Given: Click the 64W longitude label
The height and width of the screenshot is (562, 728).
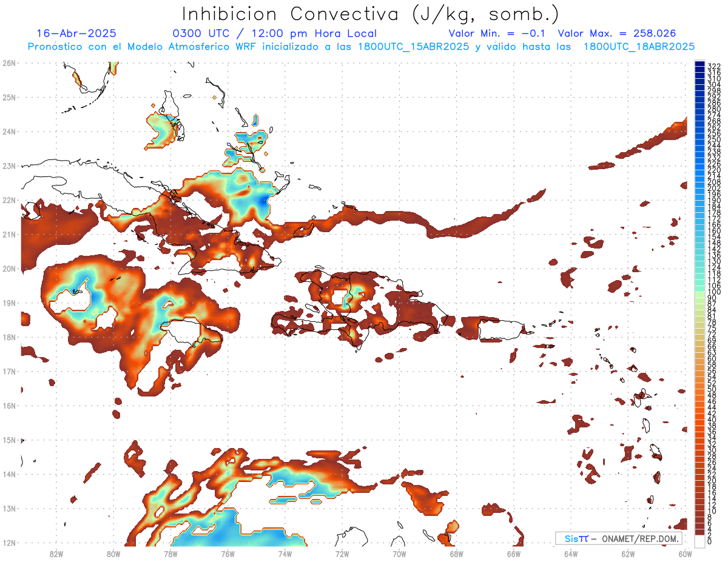Looking at the screenshot, I should tap(571, 554).
